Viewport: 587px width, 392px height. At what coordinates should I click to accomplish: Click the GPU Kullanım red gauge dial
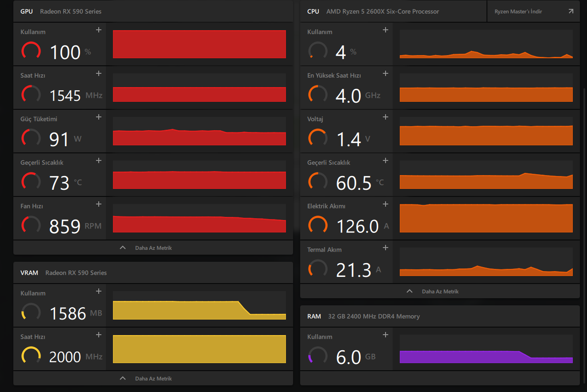coord(31,51)
